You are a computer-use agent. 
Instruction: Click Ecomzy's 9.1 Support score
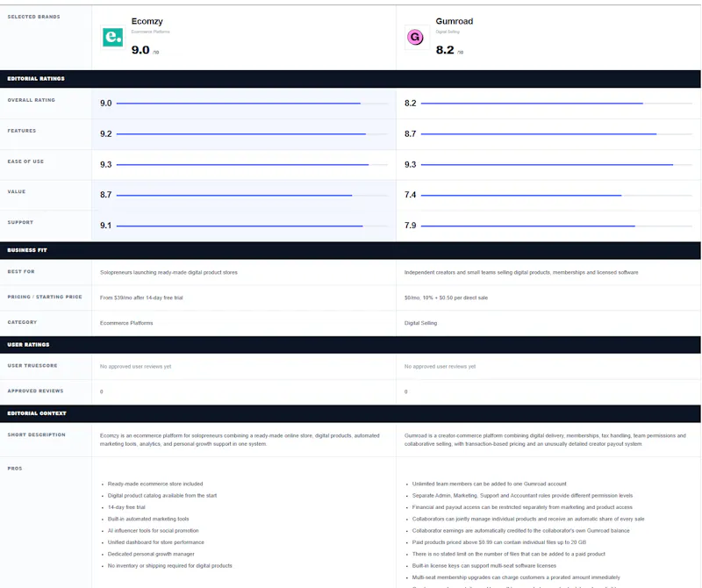(x=106, y=226)
